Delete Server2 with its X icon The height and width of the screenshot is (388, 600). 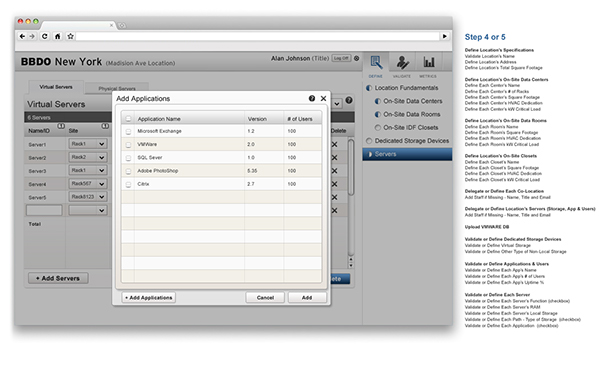[x=334, y=158]
